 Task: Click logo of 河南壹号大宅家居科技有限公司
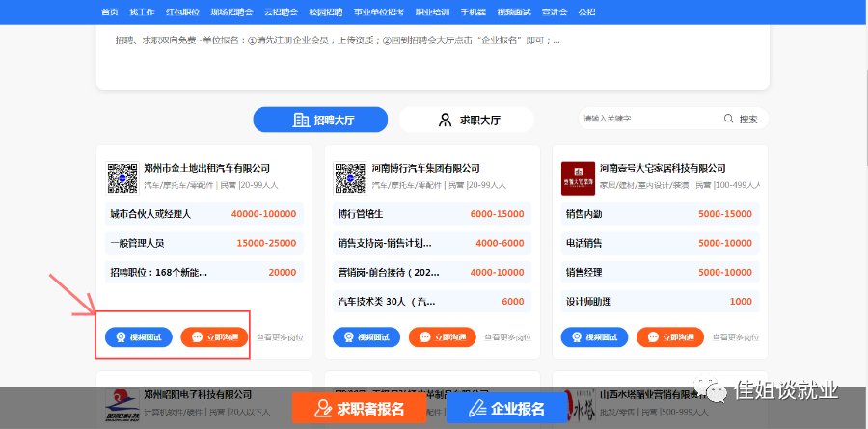(578, 178)
